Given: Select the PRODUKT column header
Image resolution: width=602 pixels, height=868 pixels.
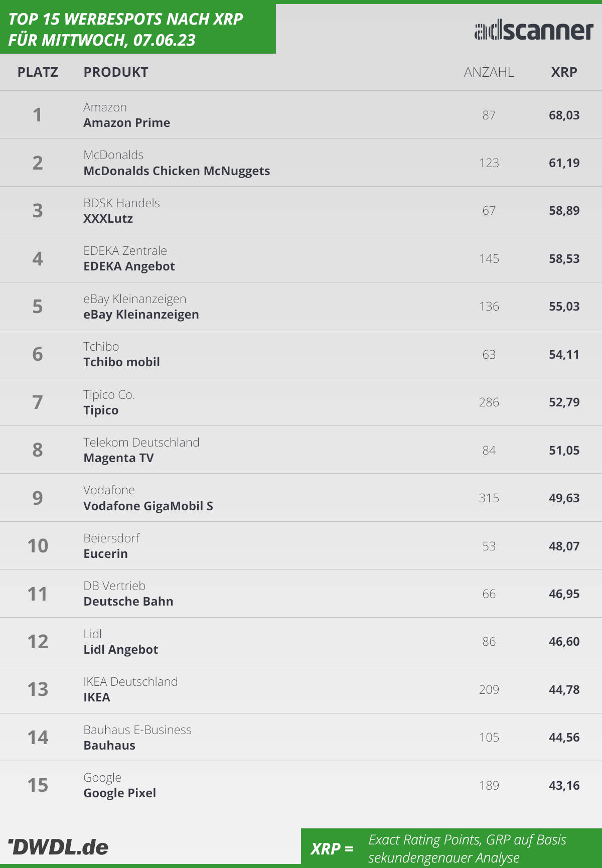Looking at the screenshot, I should click(116, 72).
